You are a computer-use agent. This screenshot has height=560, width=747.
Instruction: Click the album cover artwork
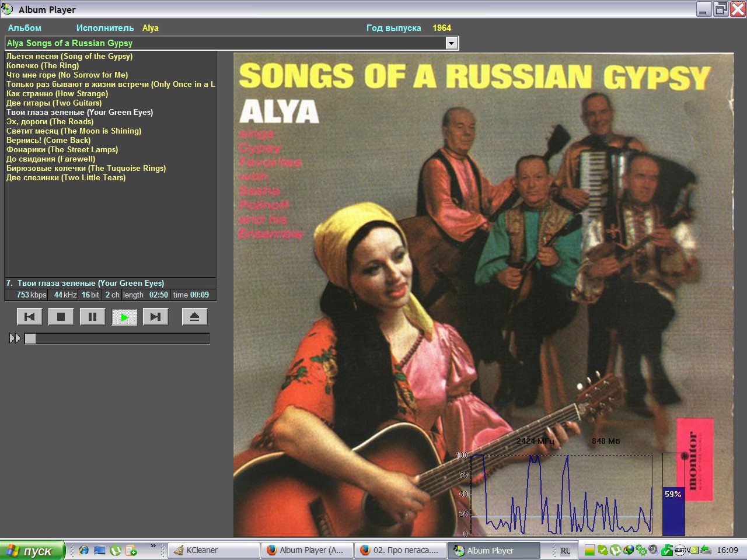click(x=483, y=295)
